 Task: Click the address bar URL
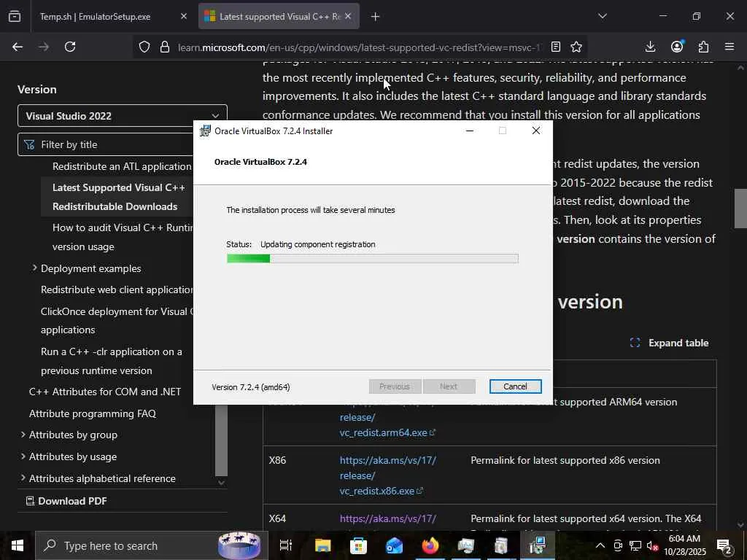tap(358, 47)
